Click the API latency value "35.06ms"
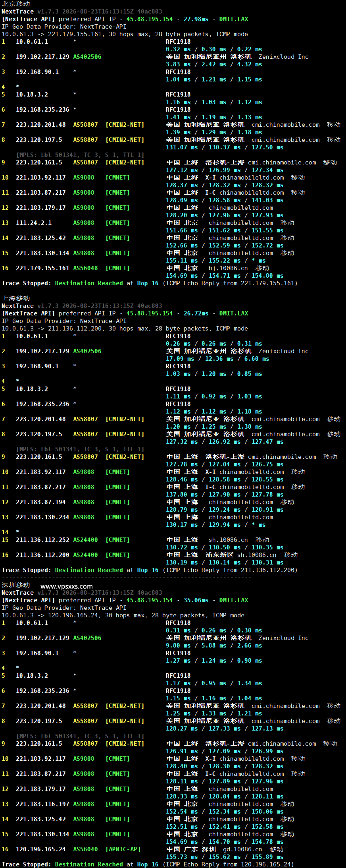This screenshot has width=346, height=868. 196,600
